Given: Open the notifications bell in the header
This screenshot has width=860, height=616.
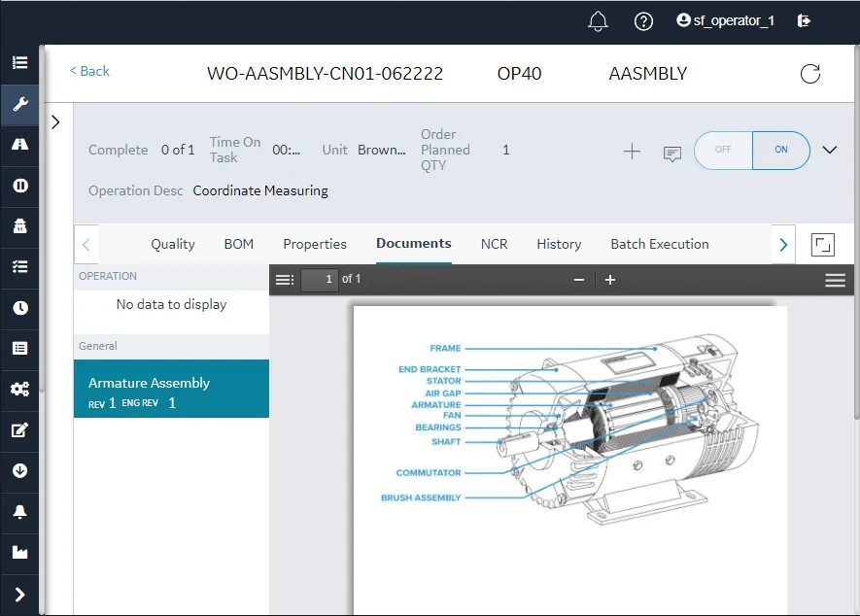Looking at the screenshot, I should point(598,20).
